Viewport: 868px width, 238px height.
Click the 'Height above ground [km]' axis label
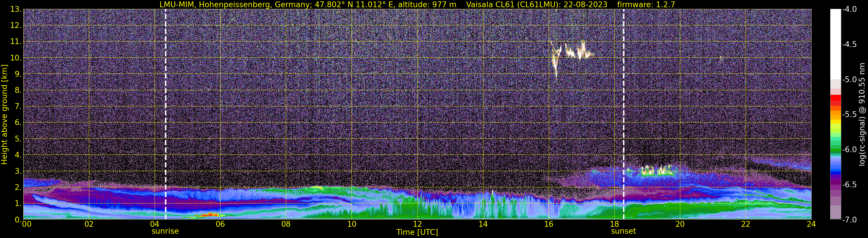coord(4,115)
